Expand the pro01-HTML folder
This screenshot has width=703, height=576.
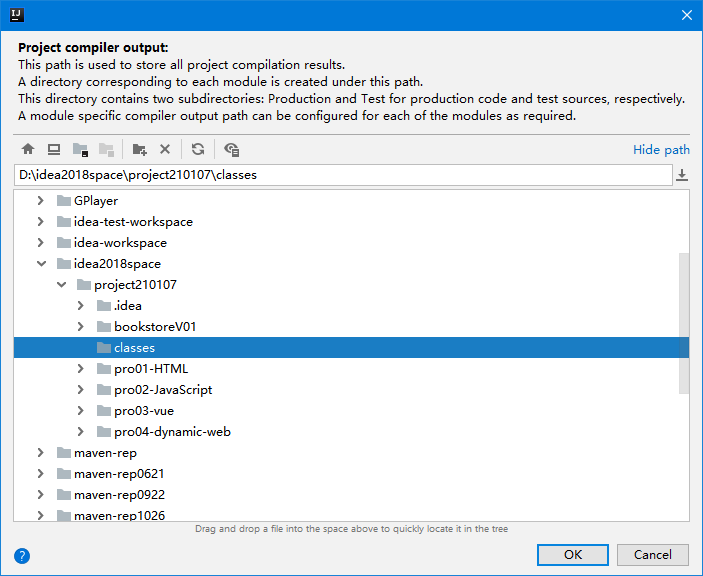click(x=81, y=368)
